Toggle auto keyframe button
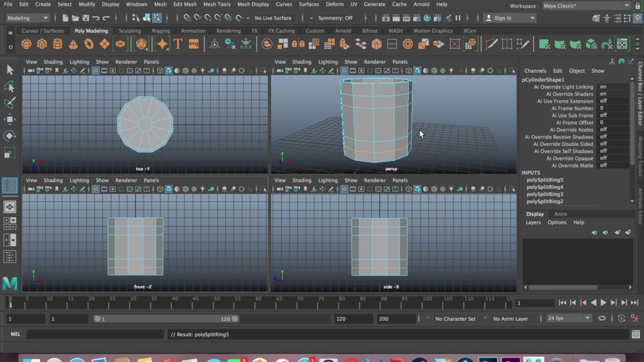Viewport: 644px width, 362px height. (x=621, y=318)
